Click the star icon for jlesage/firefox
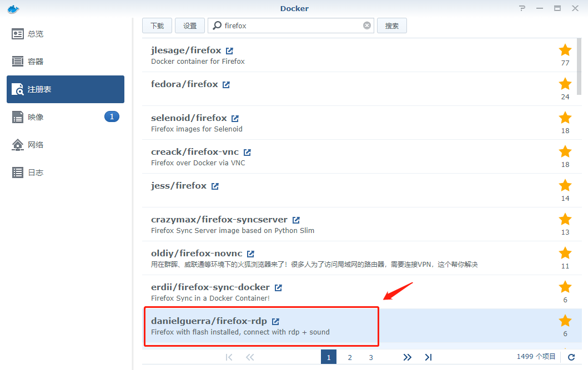Viewport: 588px width, 370px height. [565, 50]
